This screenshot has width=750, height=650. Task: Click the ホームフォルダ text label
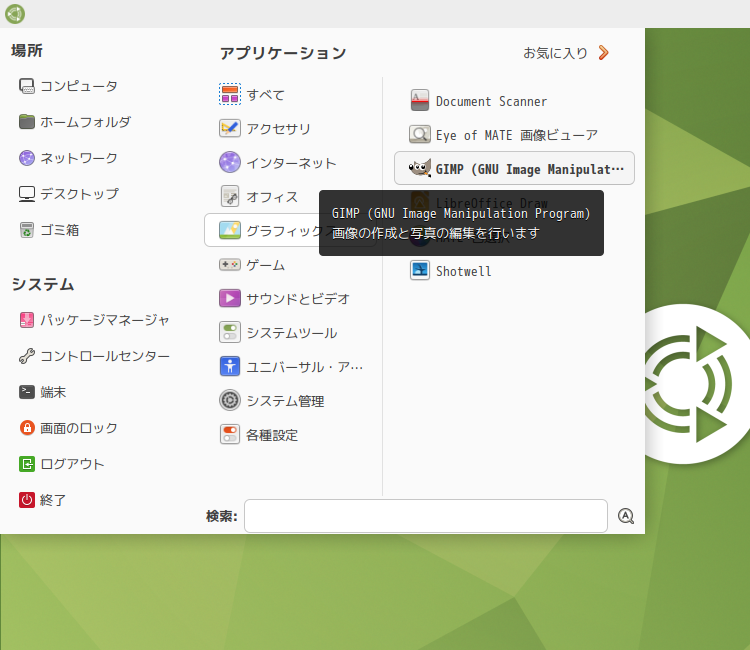85,122
